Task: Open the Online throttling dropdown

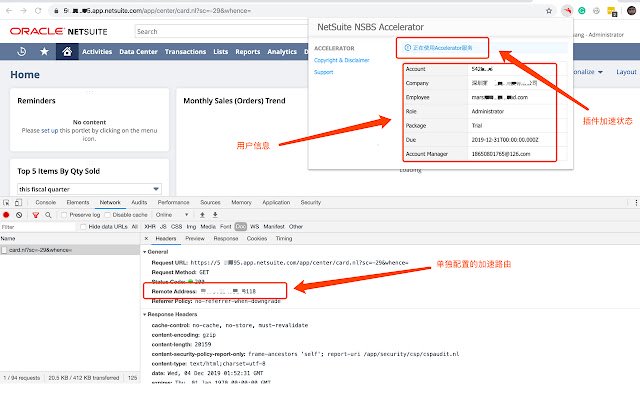Action: [x=172, y=215]
